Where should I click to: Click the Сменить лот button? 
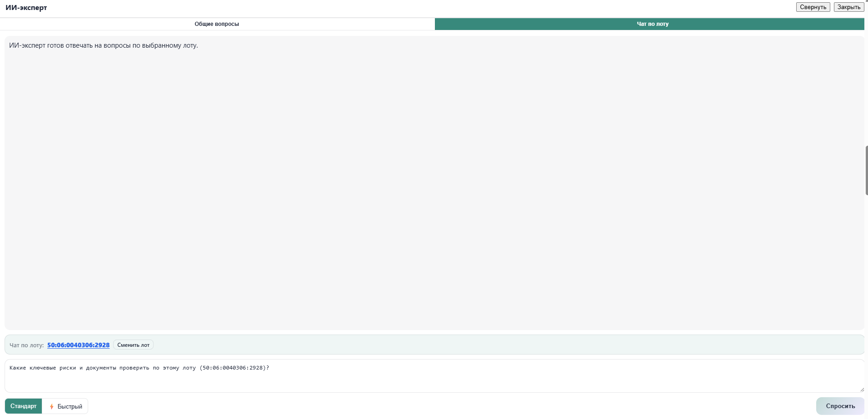[x=133, y=345]
